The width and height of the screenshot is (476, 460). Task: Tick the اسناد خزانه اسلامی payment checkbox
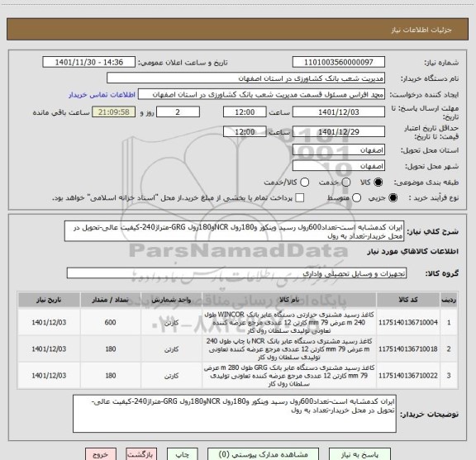[x=300, y=198]
